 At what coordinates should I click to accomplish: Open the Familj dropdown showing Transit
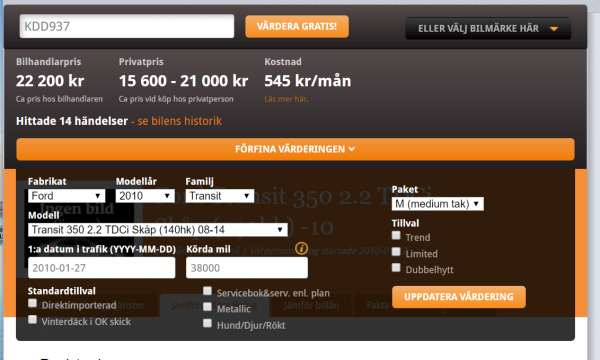220,196
